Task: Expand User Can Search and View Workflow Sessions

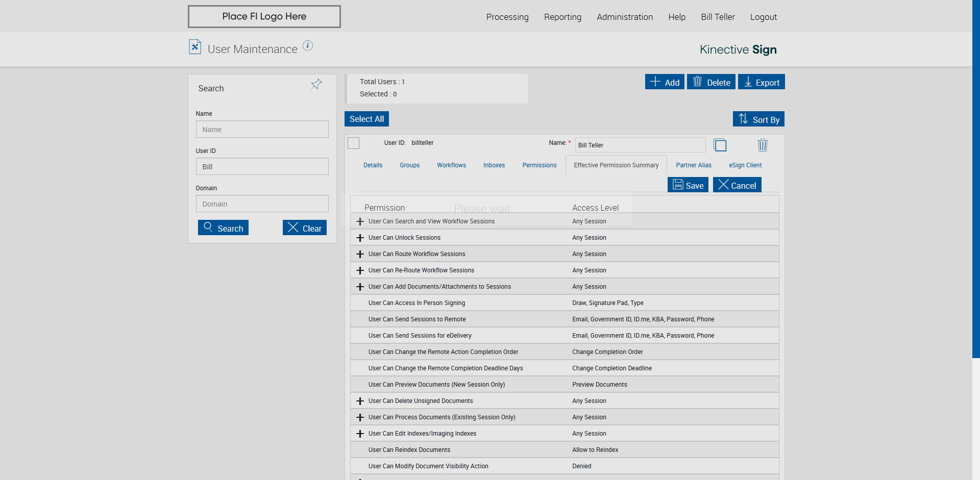Action: click(360, 221)
